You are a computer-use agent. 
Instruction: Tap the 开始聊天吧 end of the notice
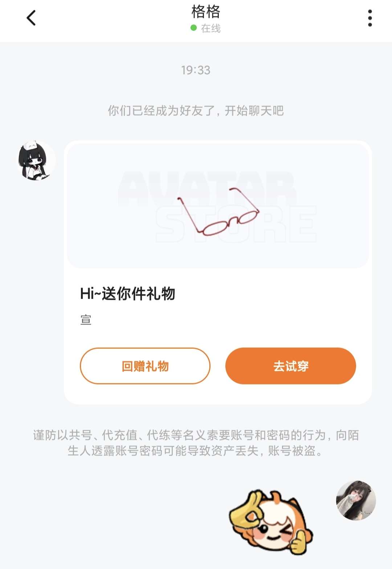click(254, 110)
